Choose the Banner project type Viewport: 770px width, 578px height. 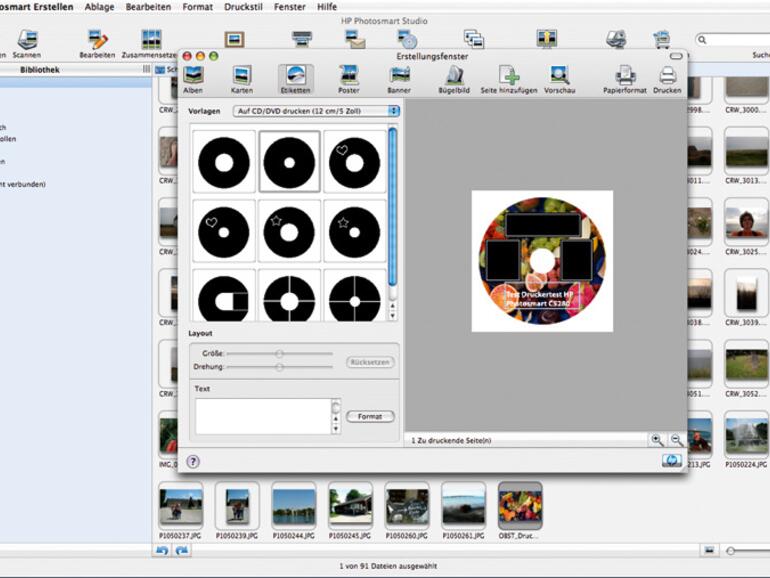click(400, 77)
